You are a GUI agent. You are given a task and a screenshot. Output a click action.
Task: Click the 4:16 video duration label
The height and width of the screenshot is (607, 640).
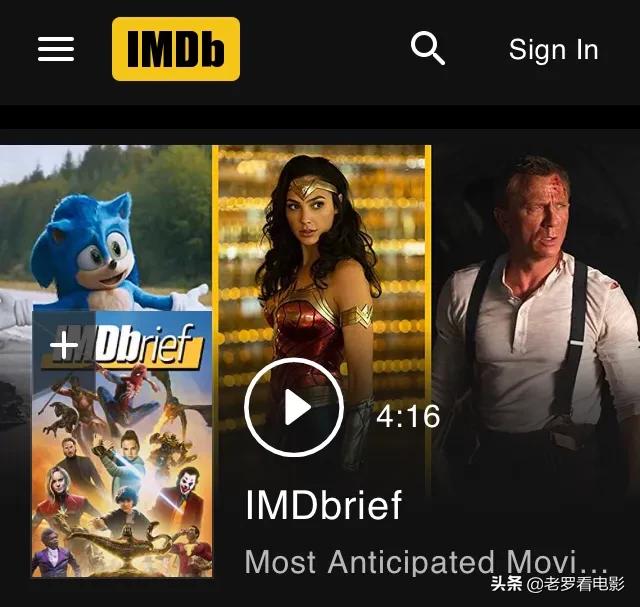point(408,417)
